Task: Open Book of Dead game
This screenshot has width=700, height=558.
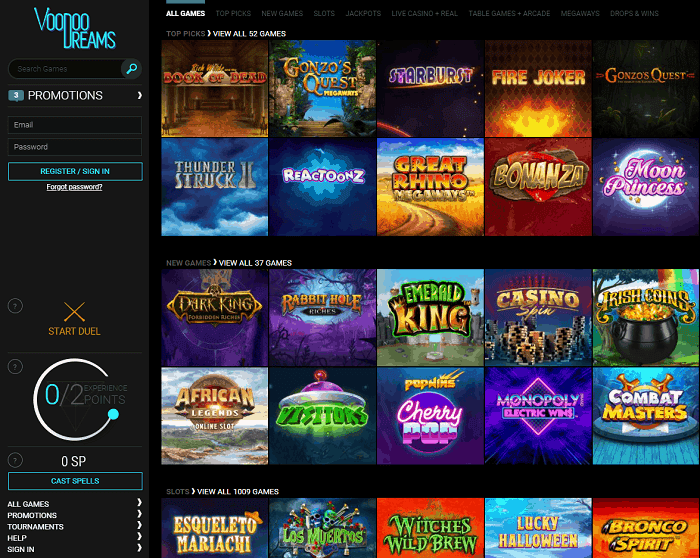Action: (215, 88)
